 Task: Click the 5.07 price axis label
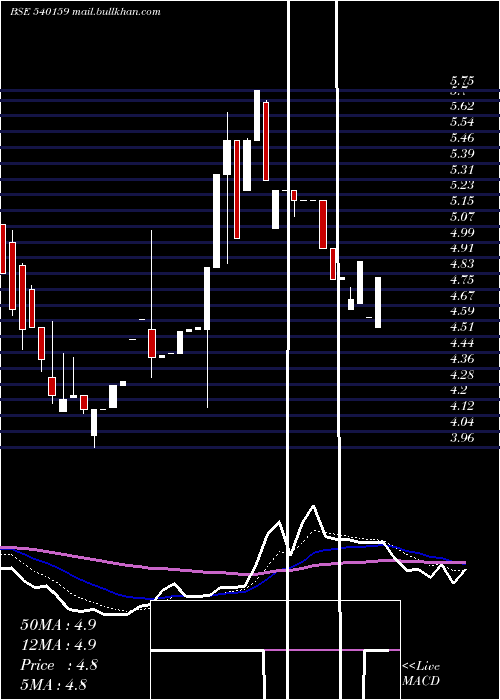click(462, 217)
